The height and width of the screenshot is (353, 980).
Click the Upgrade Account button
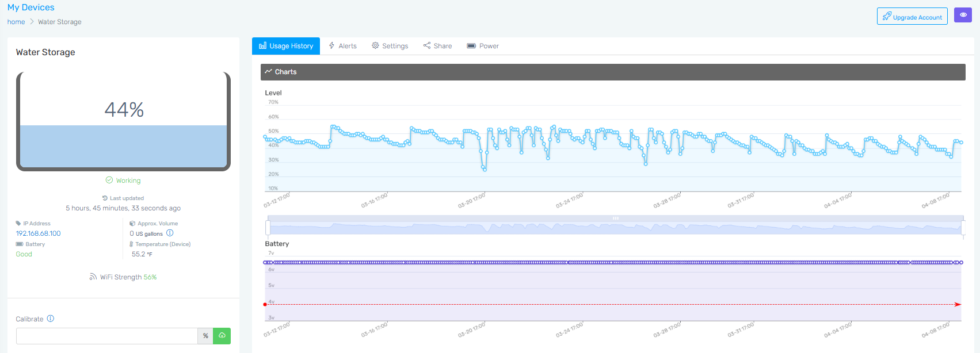[x=912, y=16]
